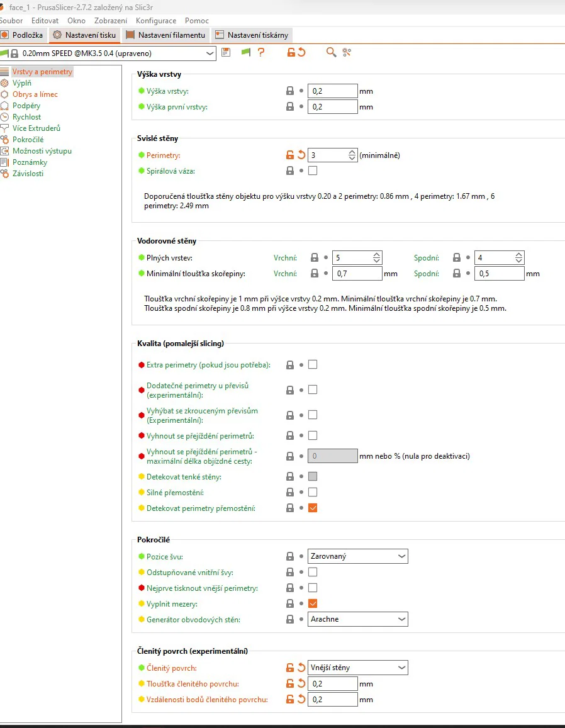This screenshot has height=728, width=565.
Task: Toggle Vyhýbat se zkrouceným převisům checkbox
Action: (x=313, y=415)
